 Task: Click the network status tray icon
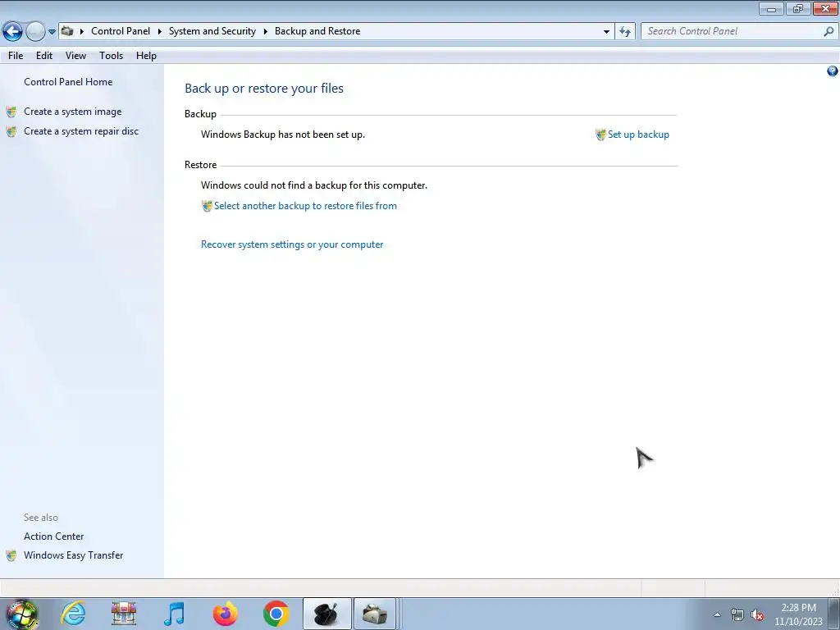point(737,615)
